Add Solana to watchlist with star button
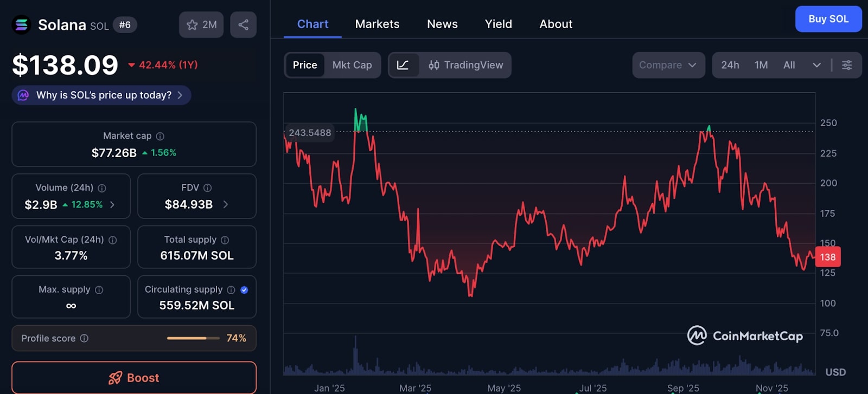 [201, 25]
